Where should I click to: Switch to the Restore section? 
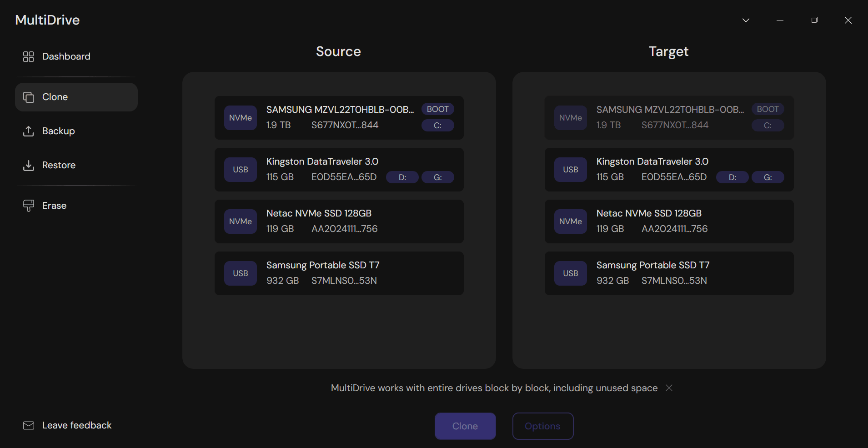(76, 165)
